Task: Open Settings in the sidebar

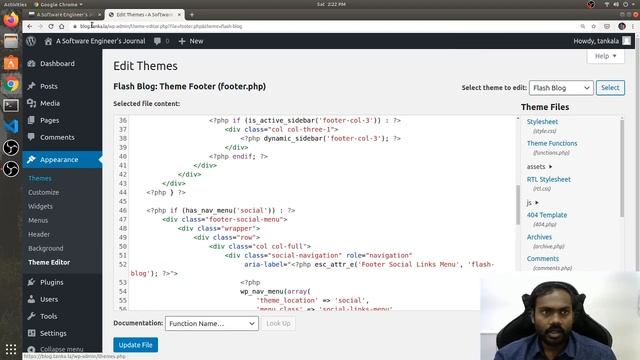Action: point(53,333)
